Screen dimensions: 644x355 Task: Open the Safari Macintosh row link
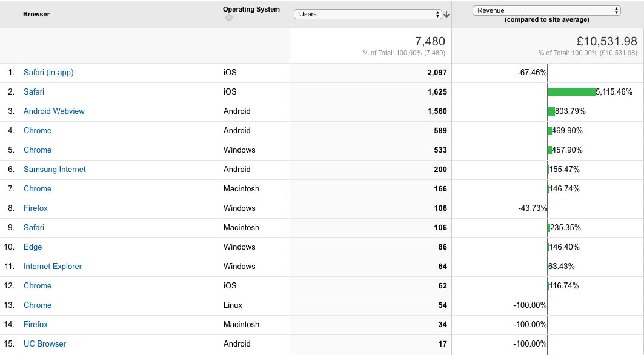coord(34,227)
